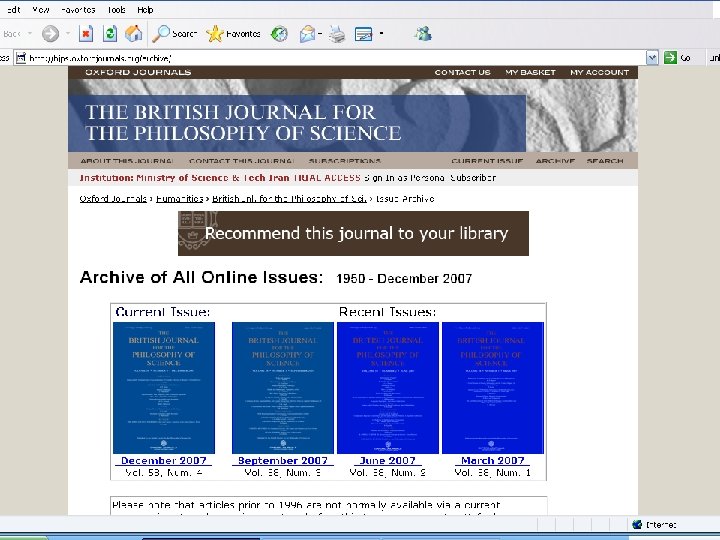This screenshot has height=540, width=720.
Task: Open the Forward history dropdown arrow
Action: coord(68,34)
